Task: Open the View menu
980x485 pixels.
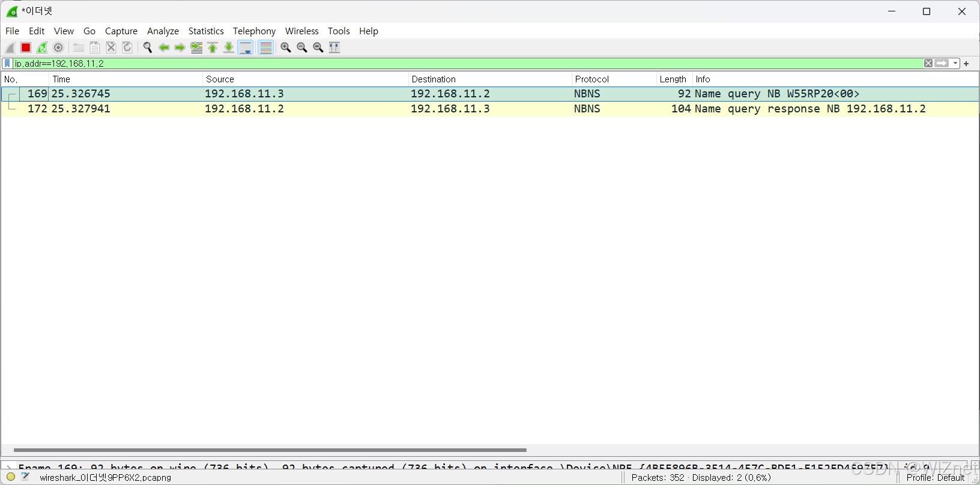Action: (x=64, y=31)
